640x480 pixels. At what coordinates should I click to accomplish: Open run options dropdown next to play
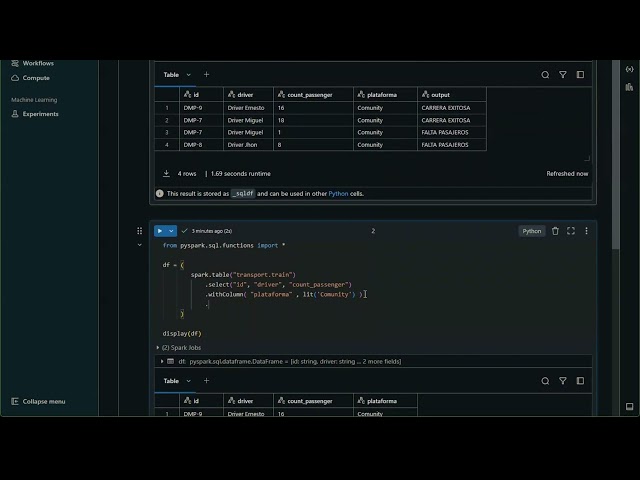pyautogui.click(x=171, y=231)
